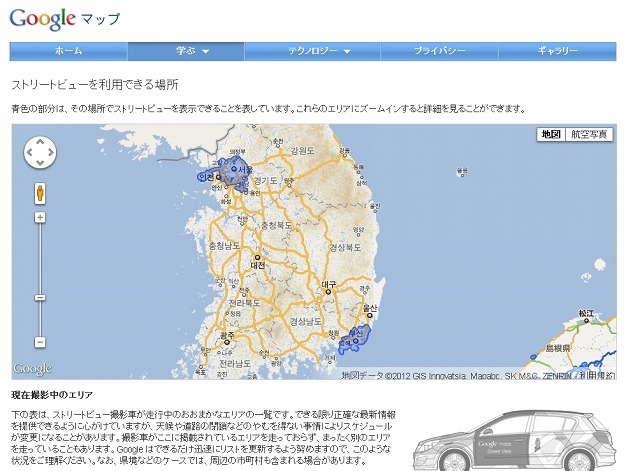The height and width of the screenshot is (471, 640).
Task: Click the 現在撮影中のエリア heading
Action: (x=52, y=395)
